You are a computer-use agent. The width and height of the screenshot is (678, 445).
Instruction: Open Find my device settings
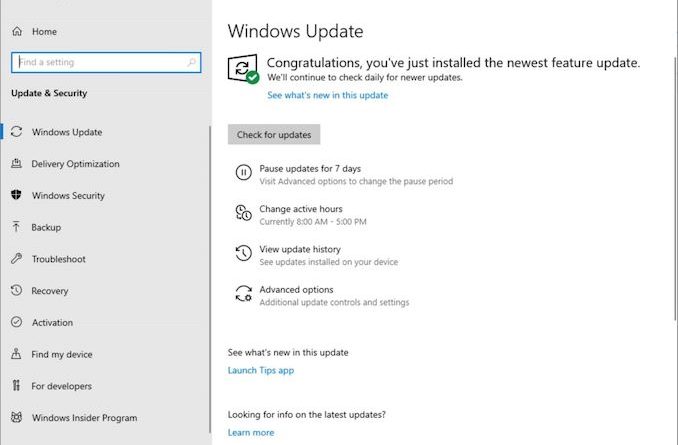click(61, 354)
